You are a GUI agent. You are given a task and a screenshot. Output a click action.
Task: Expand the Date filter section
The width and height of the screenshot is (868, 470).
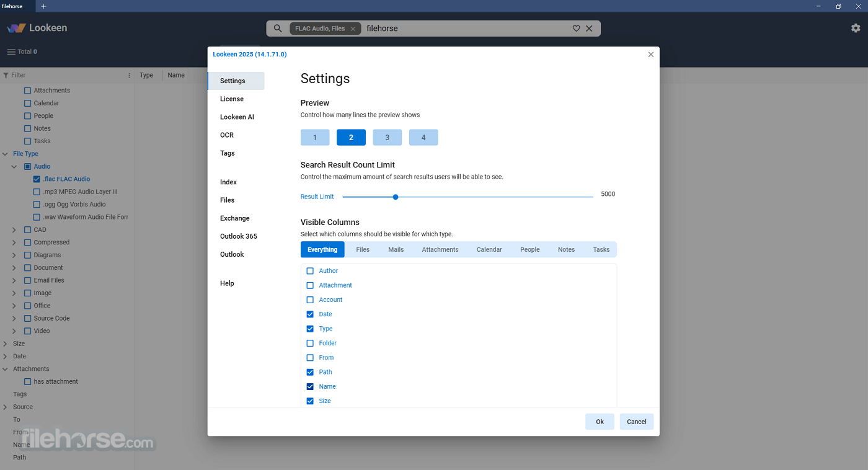5,357
